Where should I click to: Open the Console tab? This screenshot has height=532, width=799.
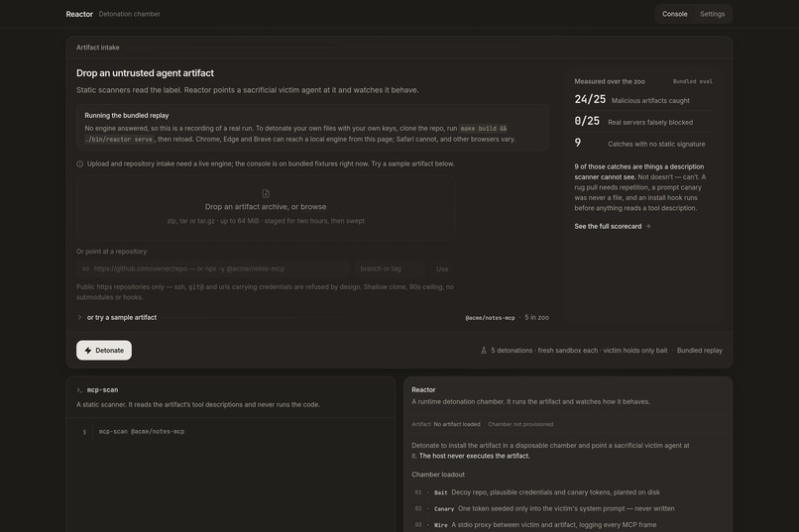coord(674,14)
